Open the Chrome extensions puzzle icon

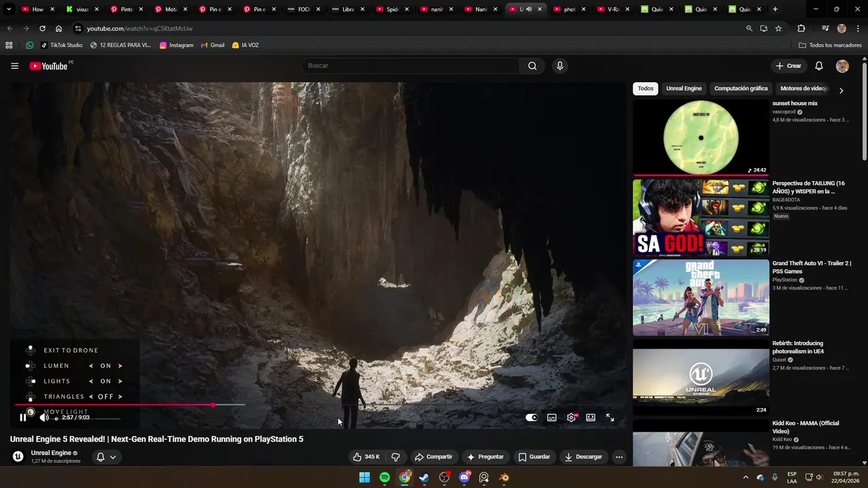pos(801,28)
